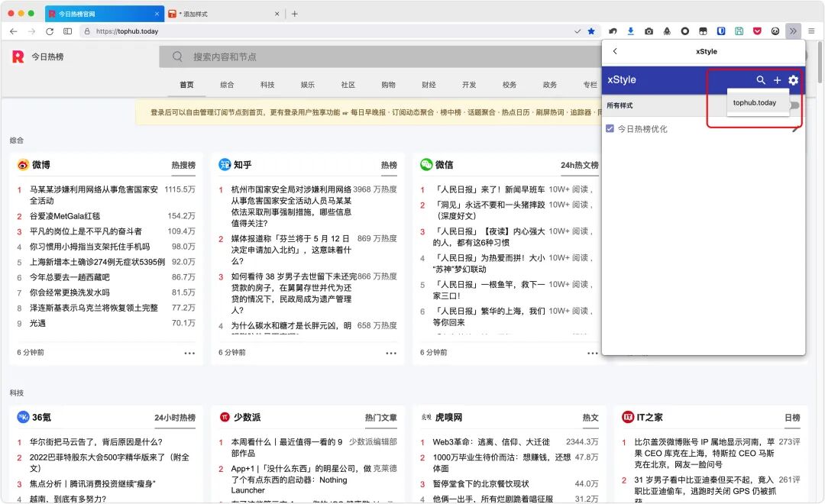Image resolution: width=825 pixels, height=504 pixels.
Task: Switch to the 添加样式 browser tab
Action: pyautogui.click(x=225, y=14)
